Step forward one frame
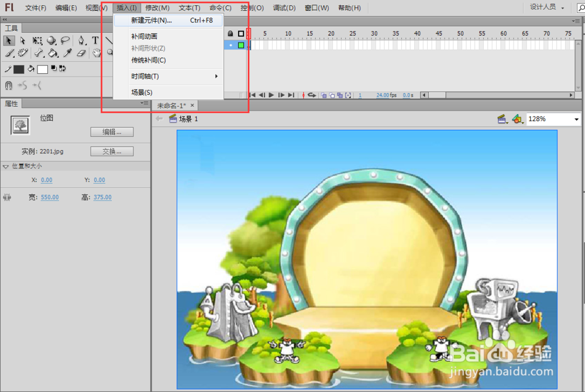 point(281,95)
